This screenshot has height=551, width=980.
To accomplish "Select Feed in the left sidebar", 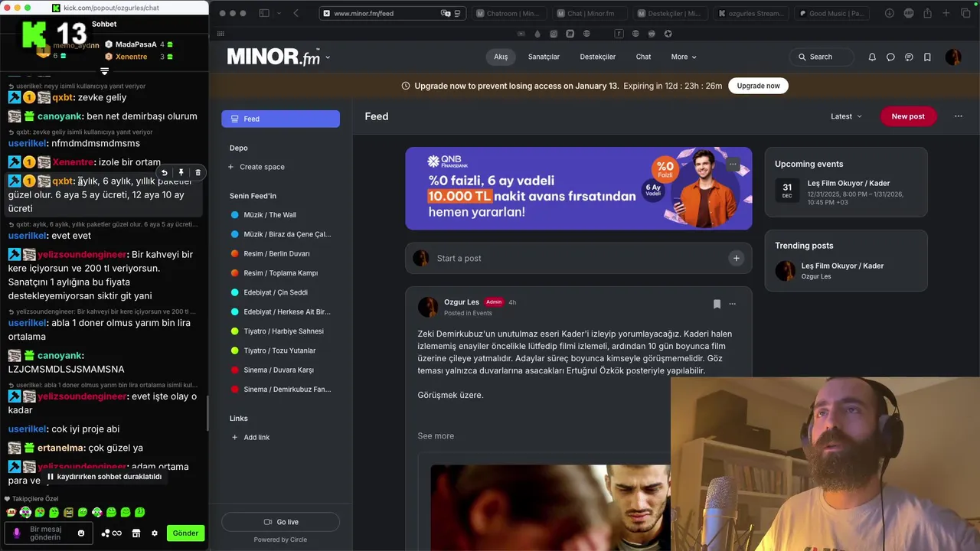I will (x=280, y=119).
